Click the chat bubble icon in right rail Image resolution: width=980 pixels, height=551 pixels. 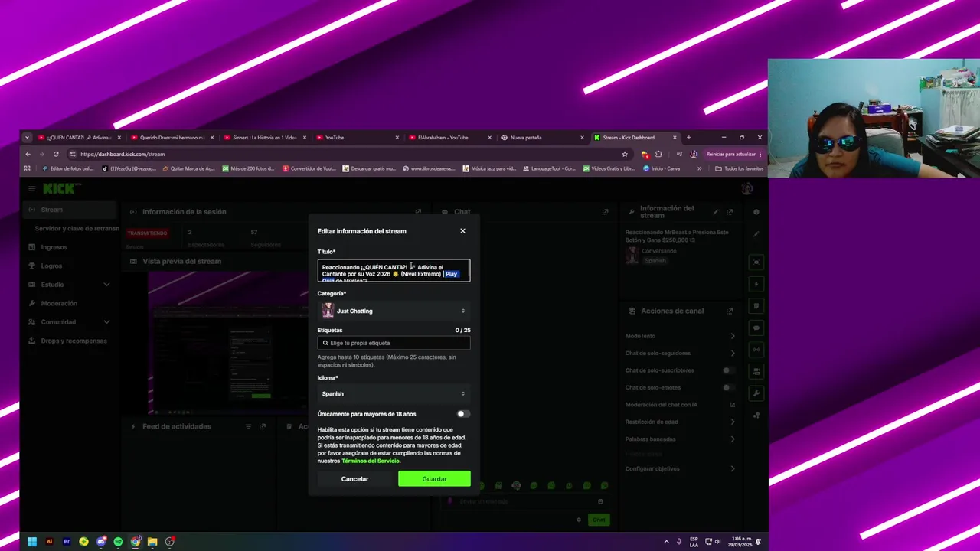756,328
